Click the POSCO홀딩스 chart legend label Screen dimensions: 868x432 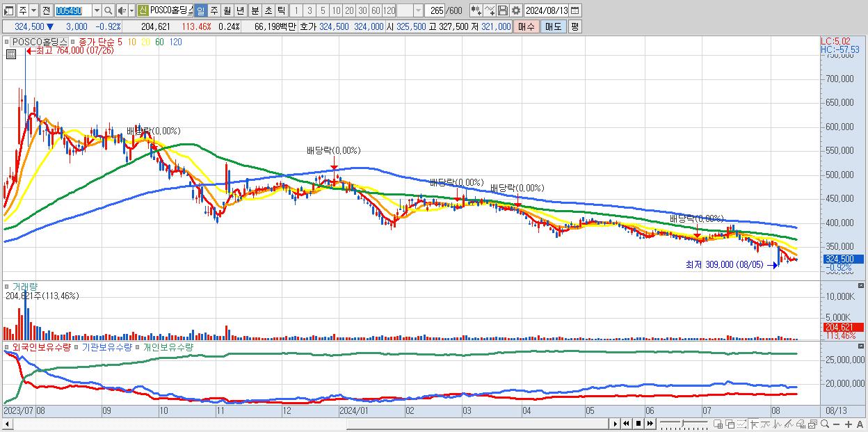tap(40, 42)
